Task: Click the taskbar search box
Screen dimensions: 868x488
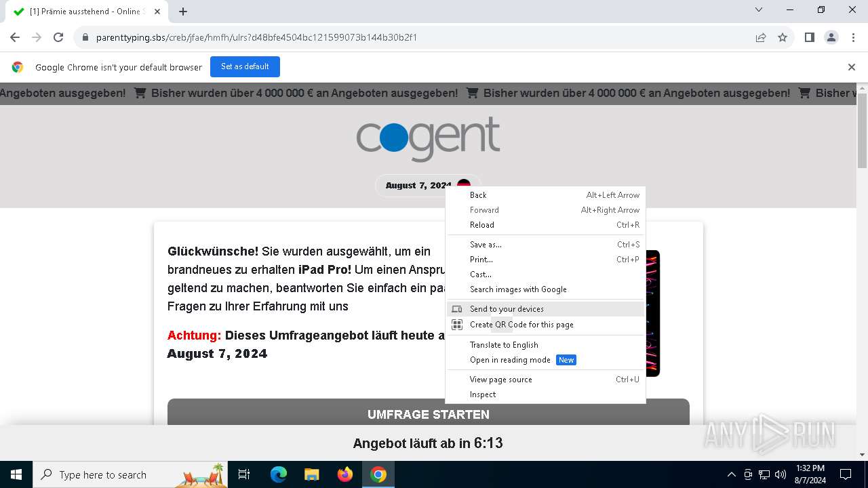Action: click(x=130, y=474)
